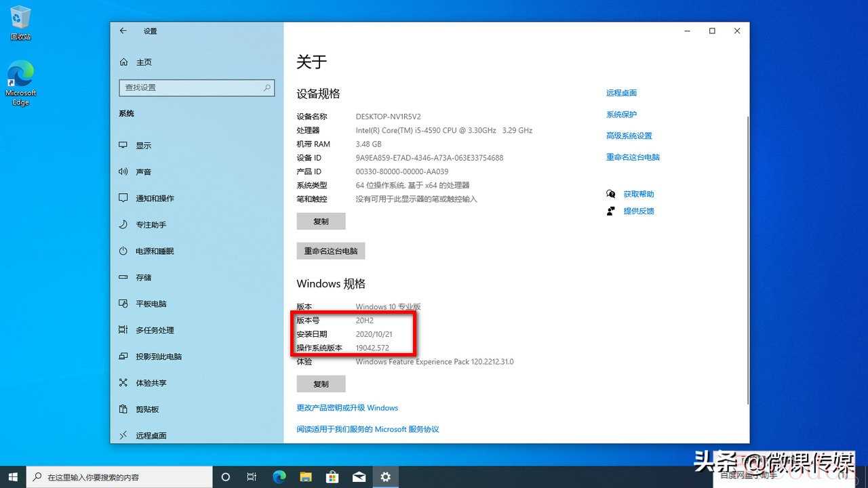The height and width of the screenshot is (488, 868).
Task: Open 多任务处理 multitasking settings
Action: click(155, 331)
